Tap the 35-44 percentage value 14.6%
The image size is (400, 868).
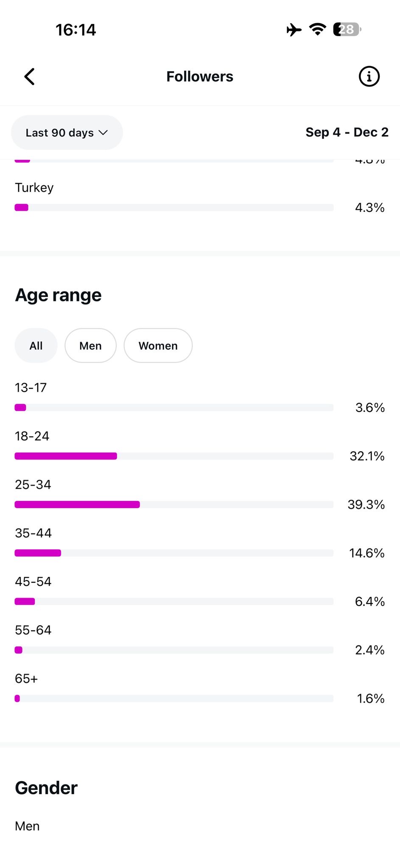pos(366,553)
